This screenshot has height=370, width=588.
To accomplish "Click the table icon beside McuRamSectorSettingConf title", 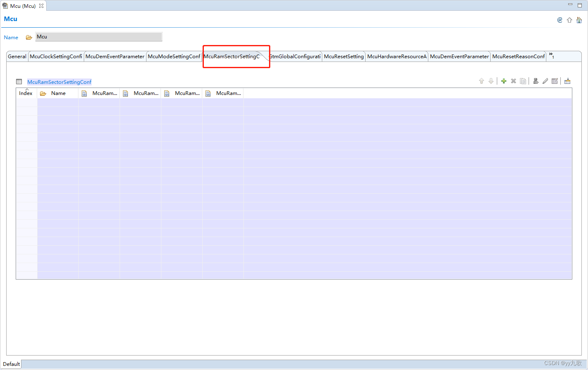I will [19, 82].
